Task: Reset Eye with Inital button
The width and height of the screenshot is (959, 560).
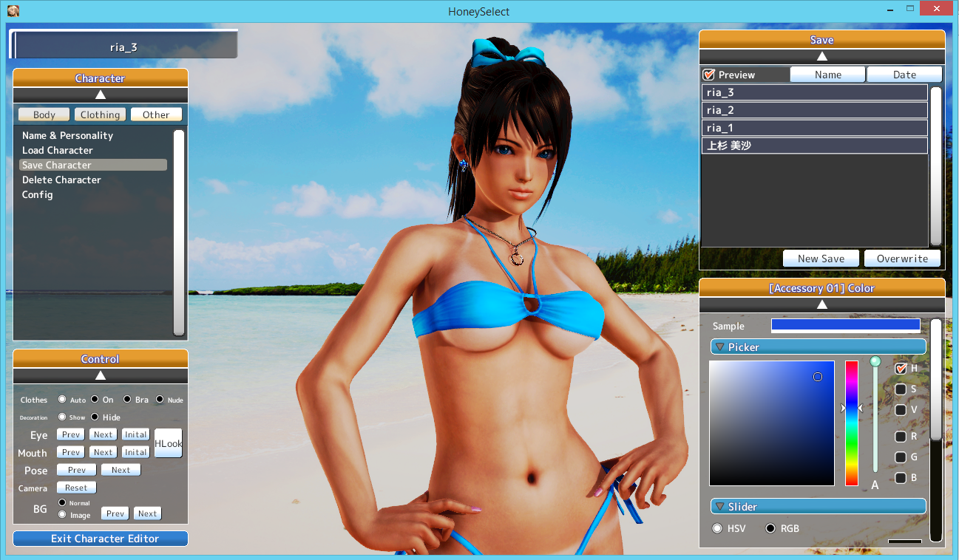Action: click(136, 434)
